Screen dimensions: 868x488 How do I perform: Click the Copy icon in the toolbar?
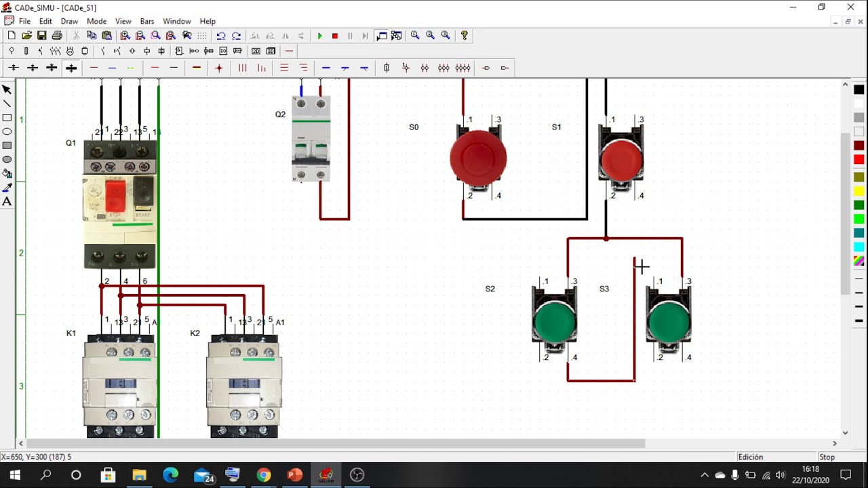click(92, 35)
